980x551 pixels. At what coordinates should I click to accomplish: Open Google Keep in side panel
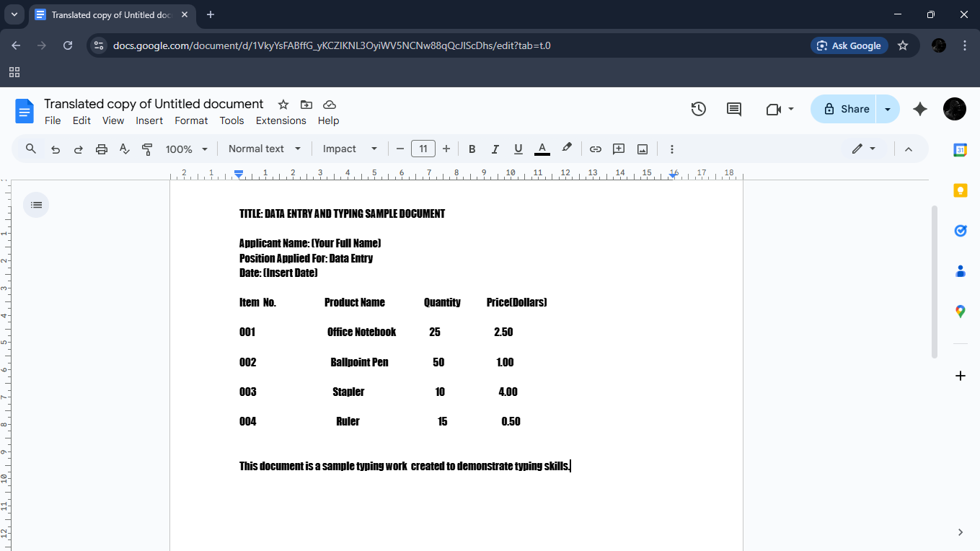tap(960, 190)
